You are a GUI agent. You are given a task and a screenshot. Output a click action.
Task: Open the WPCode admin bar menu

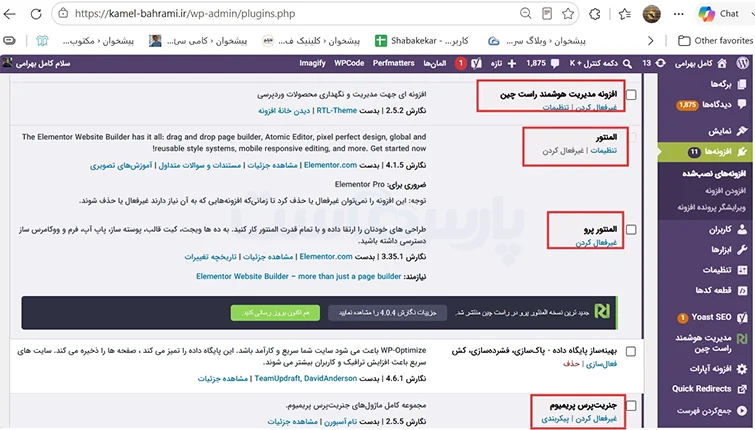(x=349, y=63)
